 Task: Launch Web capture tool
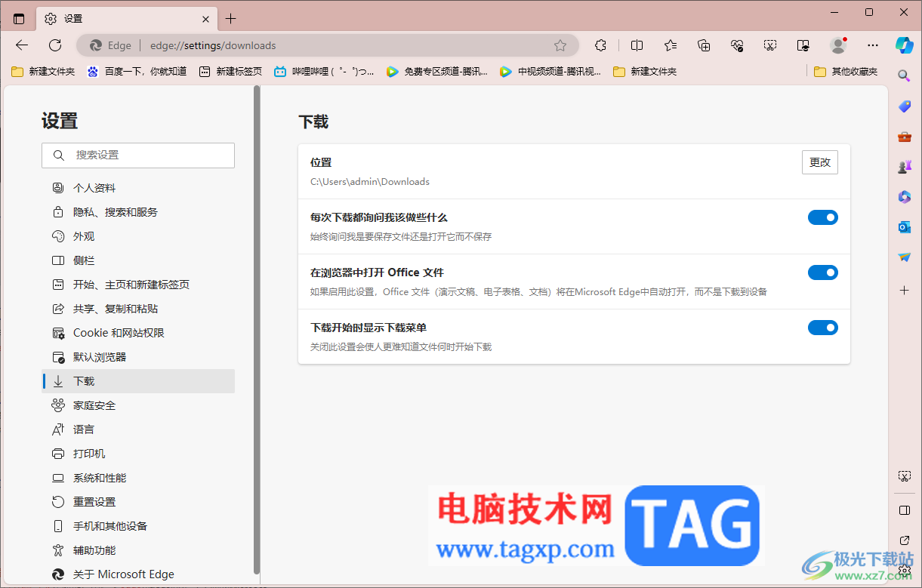pos(770,45)
